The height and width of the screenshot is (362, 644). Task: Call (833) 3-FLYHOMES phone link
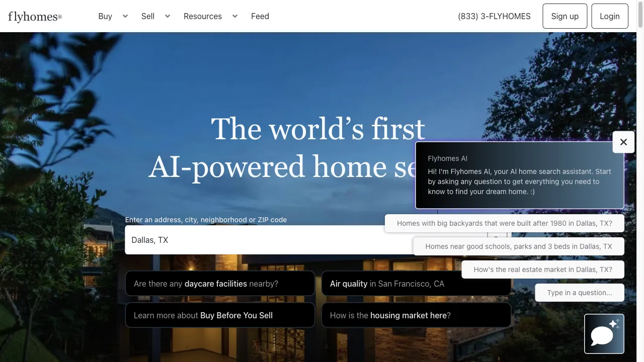pyautogui.click(x=494, y=16)
